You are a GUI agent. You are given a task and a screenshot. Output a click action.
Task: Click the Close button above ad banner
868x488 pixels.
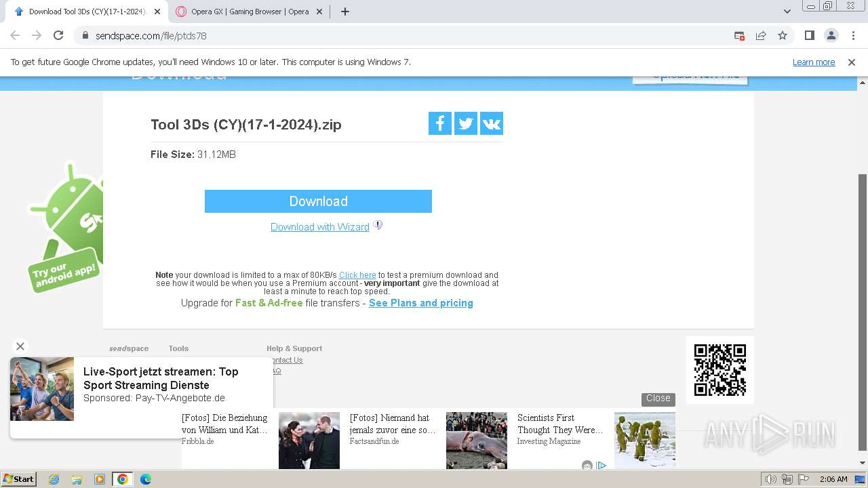coord(658,399)
